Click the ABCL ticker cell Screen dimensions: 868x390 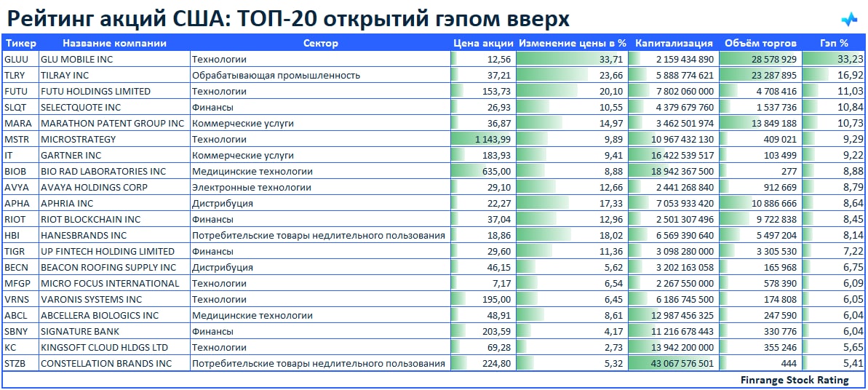click(20, 317)
